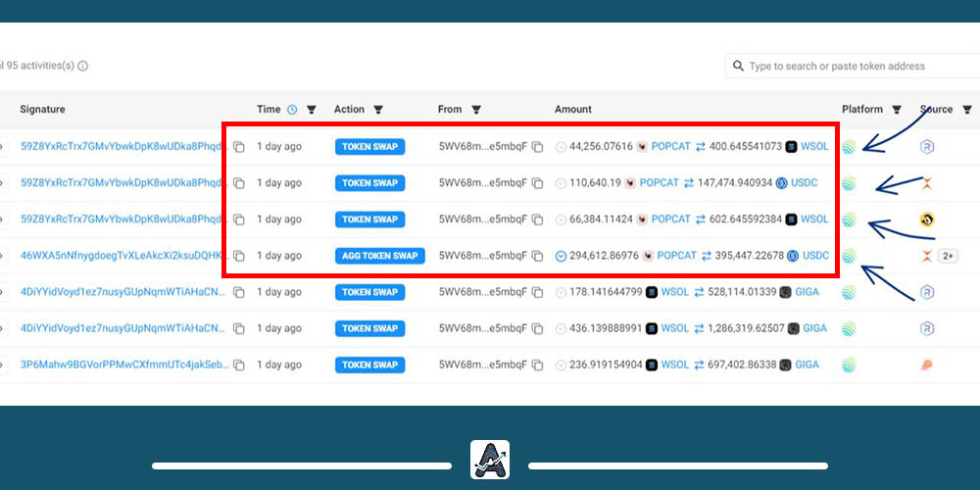Open signature link in the 178.141644799 WSOL row

coord(123,292)
